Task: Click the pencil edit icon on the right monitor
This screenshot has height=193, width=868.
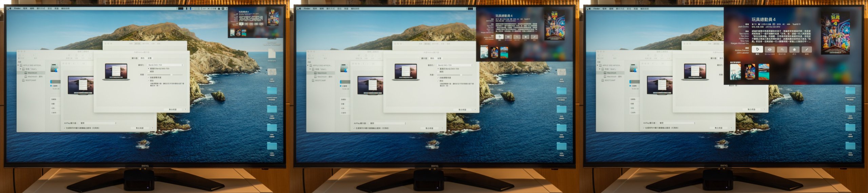Action: coord(807,49)
